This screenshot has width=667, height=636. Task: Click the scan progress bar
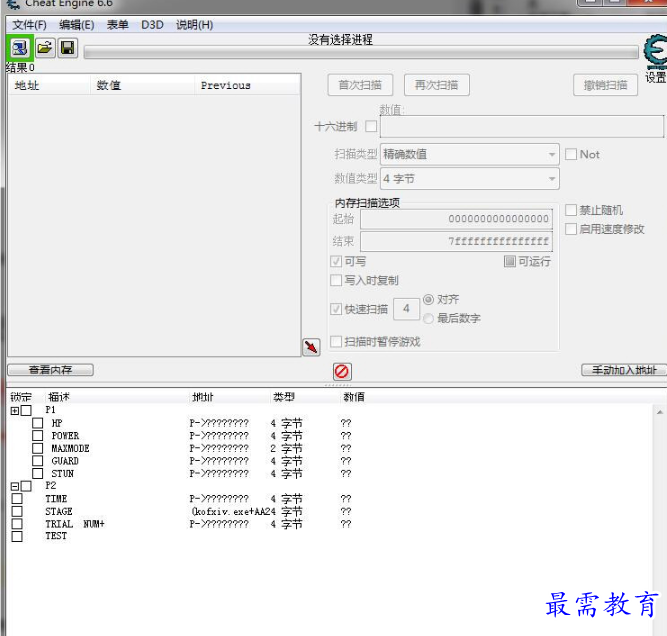point(361,53)
